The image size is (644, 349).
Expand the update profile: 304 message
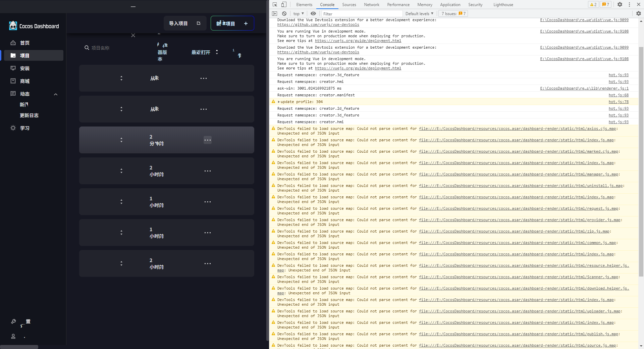pyautogui.click(x=279, y=102)
